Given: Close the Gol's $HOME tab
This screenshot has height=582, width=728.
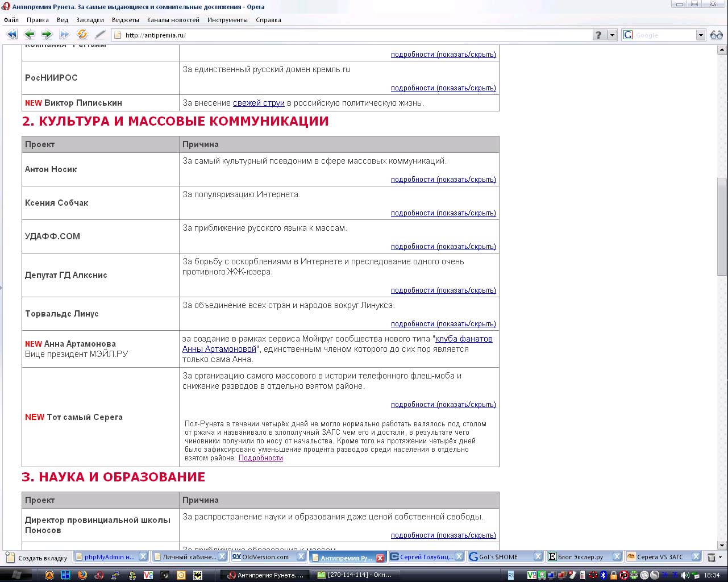Looking at the screenshot, I should coord(538,557).
